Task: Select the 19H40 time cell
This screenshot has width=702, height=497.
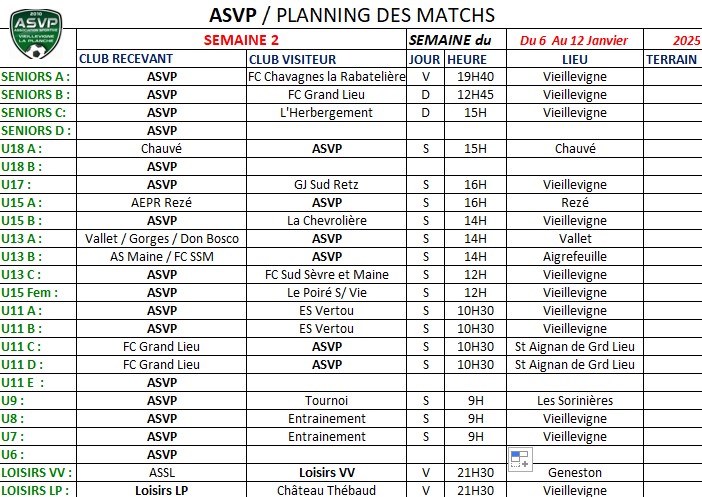Action: click(475, 77)
